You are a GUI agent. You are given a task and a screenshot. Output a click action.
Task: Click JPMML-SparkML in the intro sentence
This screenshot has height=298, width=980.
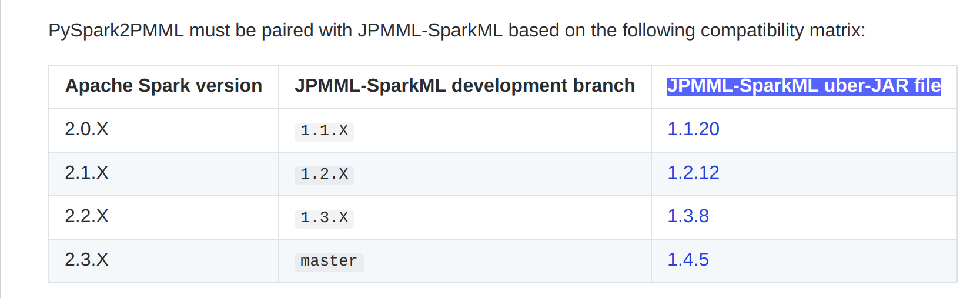pyautogui.click(x=430, y=31)
